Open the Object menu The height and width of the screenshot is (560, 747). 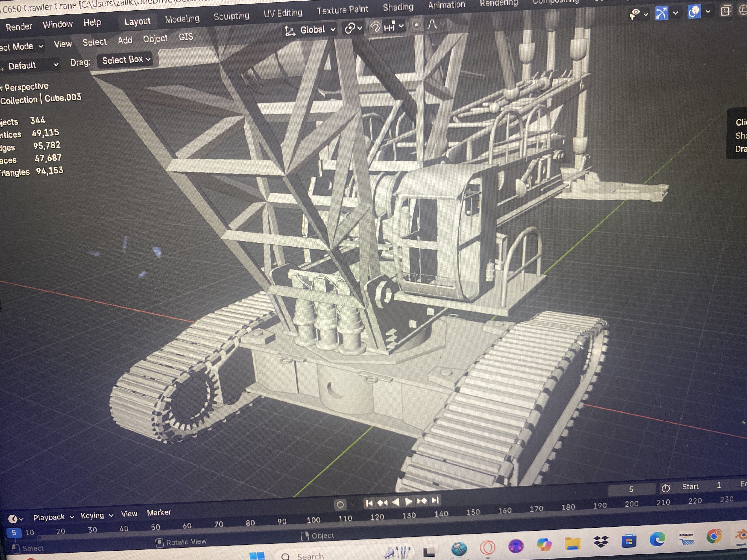(x=155, y=39)
